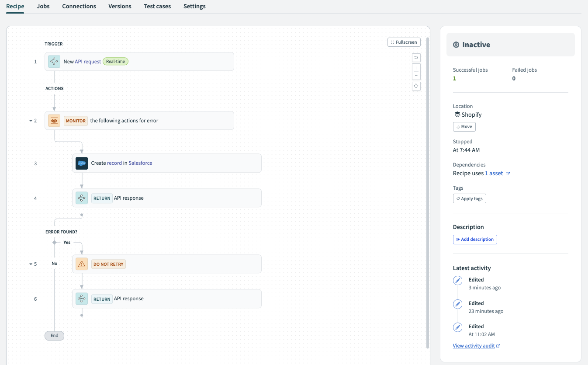Click the Monitor eye icon in step 2

click(54, 120)
